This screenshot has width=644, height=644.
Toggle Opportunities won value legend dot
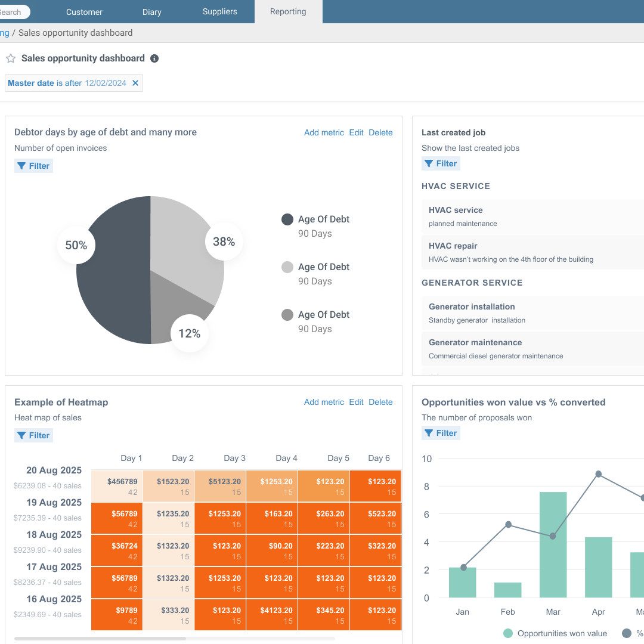pos(508,633)
